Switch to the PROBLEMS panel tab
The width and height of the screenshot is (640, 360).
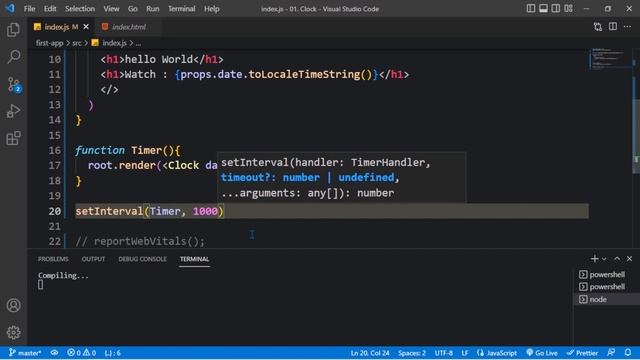point(53,259)
